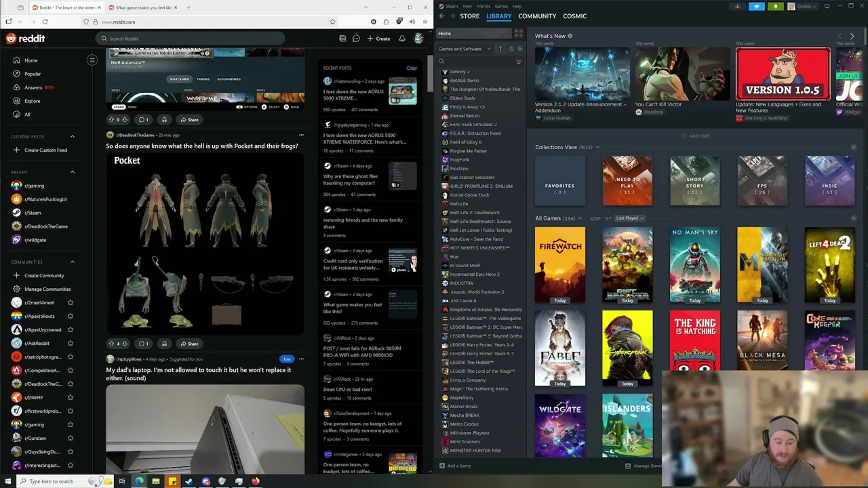Favorite r/Apexrollouts with star toggle

pos(71,317)
